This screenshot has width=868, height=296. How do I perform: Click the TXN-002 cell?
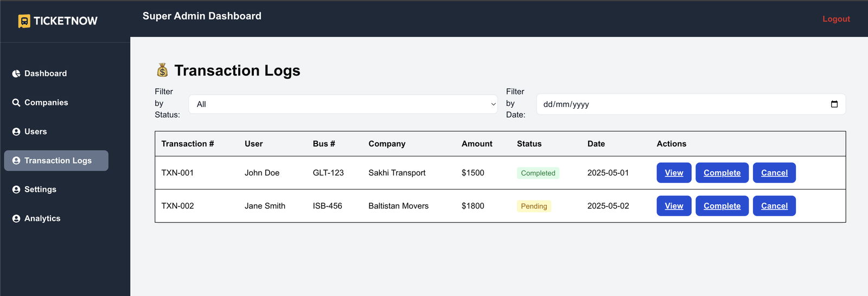click(x=177, y=206)
